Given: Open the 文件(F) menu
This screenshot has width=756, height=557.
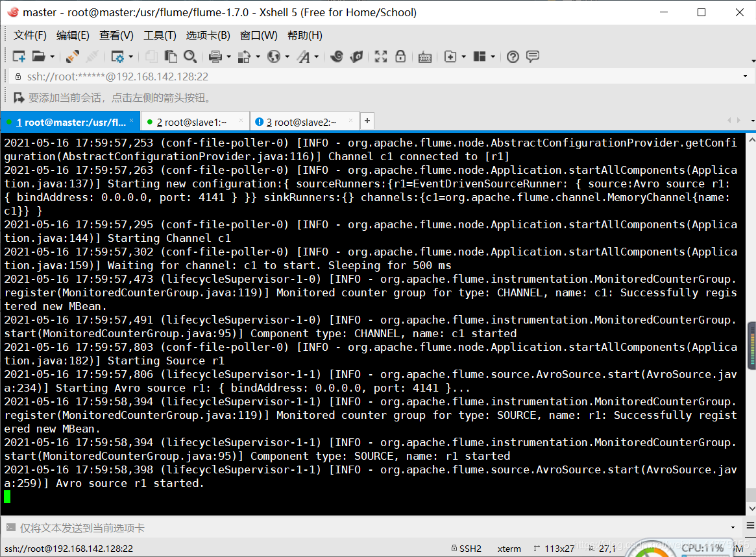Looking at the screenshot, I should [30, 36].
